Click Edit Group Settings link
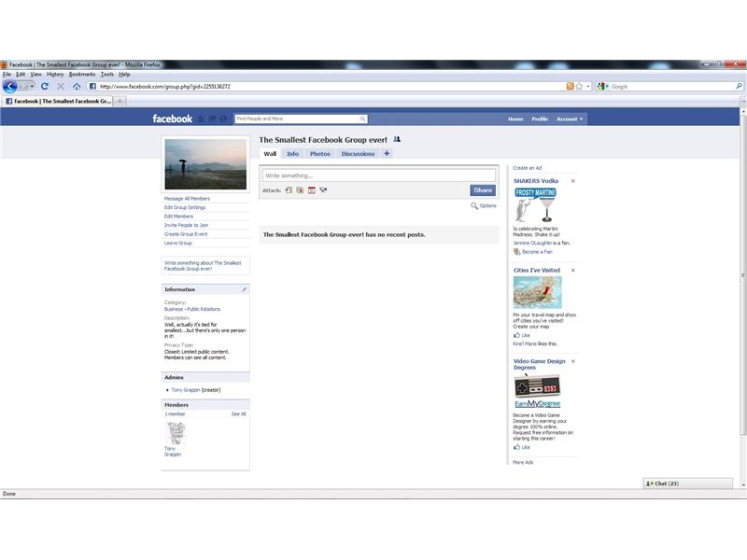This screenshot has width=747, height=560. [185, 207]
